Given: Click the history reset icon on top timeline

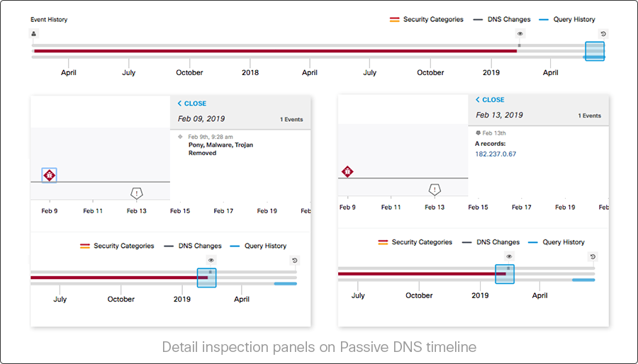Looking at the screenshot, I should 603,34.
